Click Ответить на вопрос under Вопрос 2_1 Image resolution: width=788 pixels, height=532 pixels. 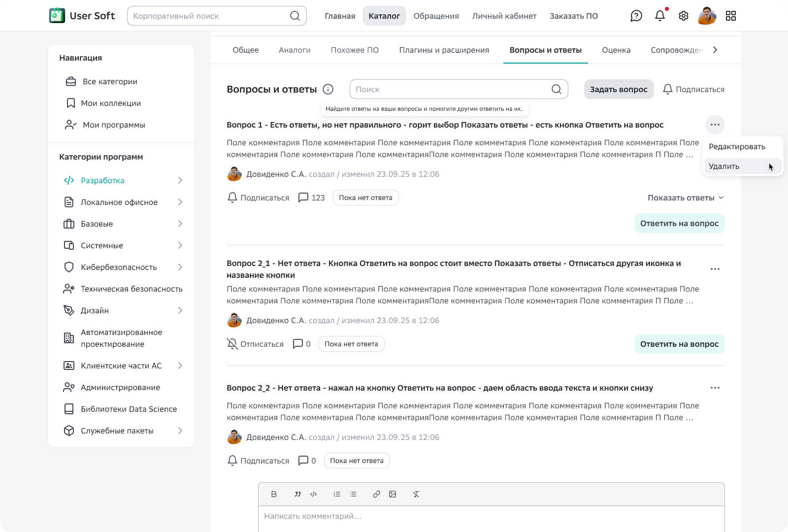pos(679,344)
